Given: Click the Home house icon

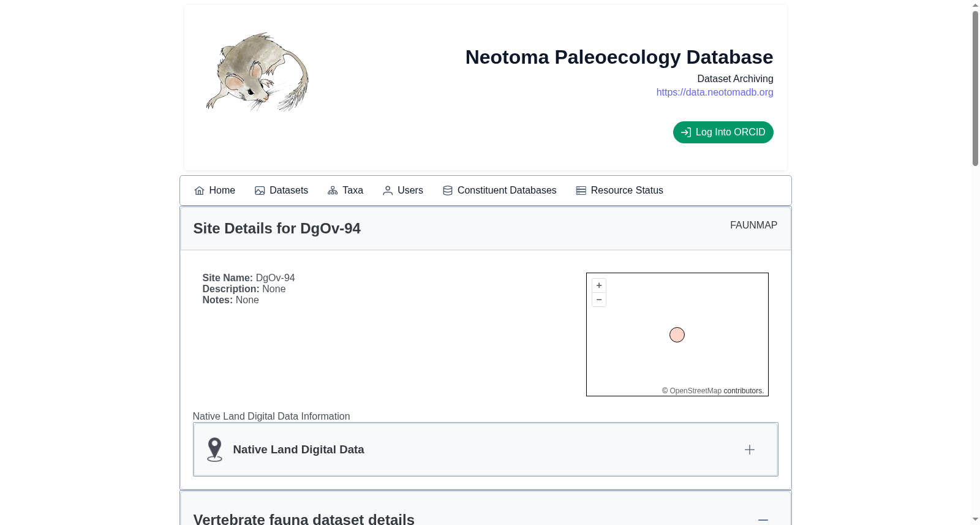Looking at the screenshot, I should (199, 191).
